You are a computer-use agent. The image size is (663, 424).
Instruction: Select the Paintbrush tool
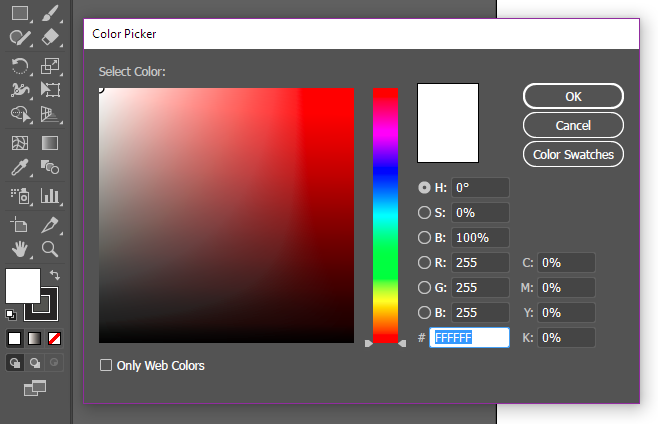click(x=51, y=14)
